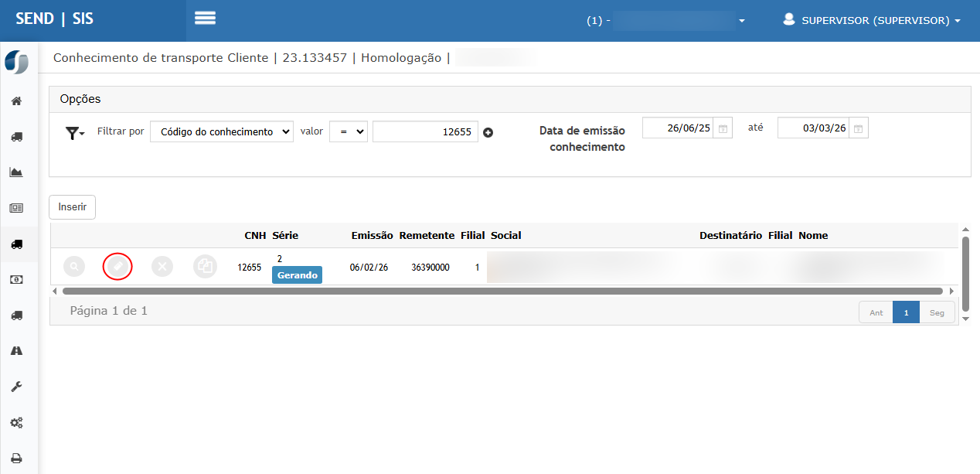This screenshot has height=474, width=980.
Task: Open the "Código do conhecimento" dropdown
Action: (222, 131)
